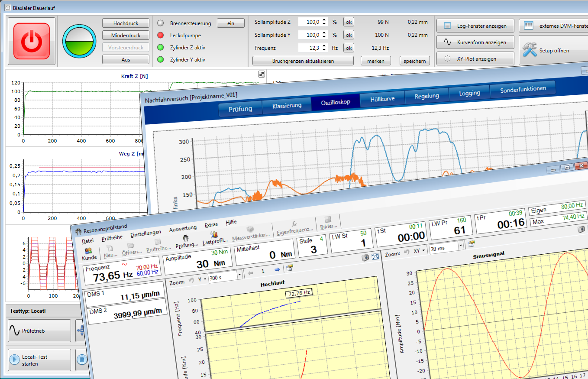Click Neu document icon in Resonanzprüfstand
Image resolution: width=588 pixels, height=379 pixels.
[110, 248]
